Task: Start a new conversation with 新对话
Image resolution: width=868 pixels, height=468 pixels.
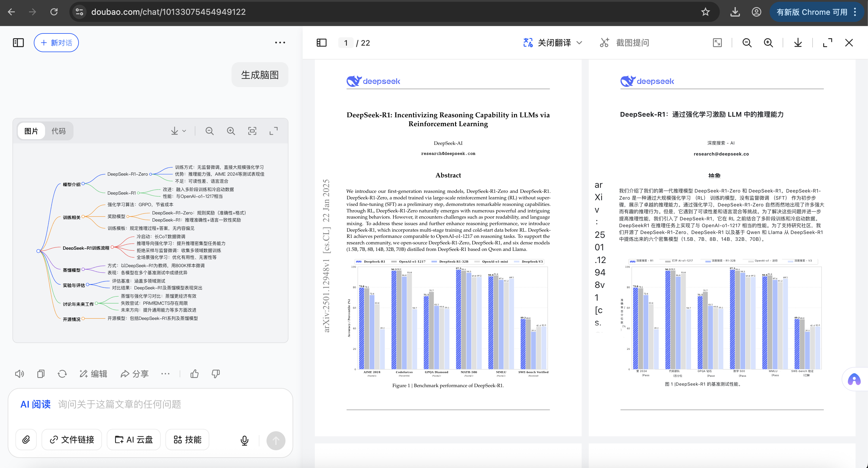Action: pos(56,43)
